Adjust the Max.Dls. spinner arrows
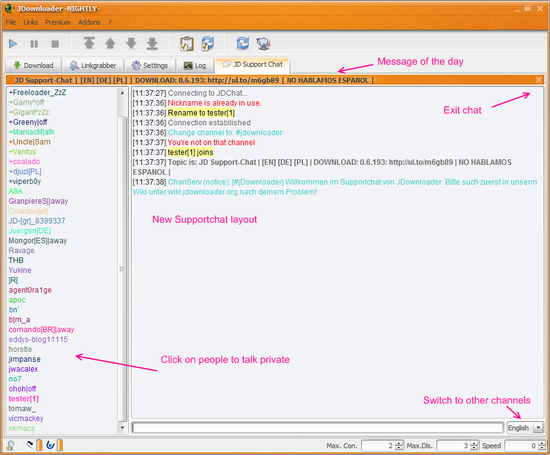This screenshot has height=455, width=550. [474, 446]
